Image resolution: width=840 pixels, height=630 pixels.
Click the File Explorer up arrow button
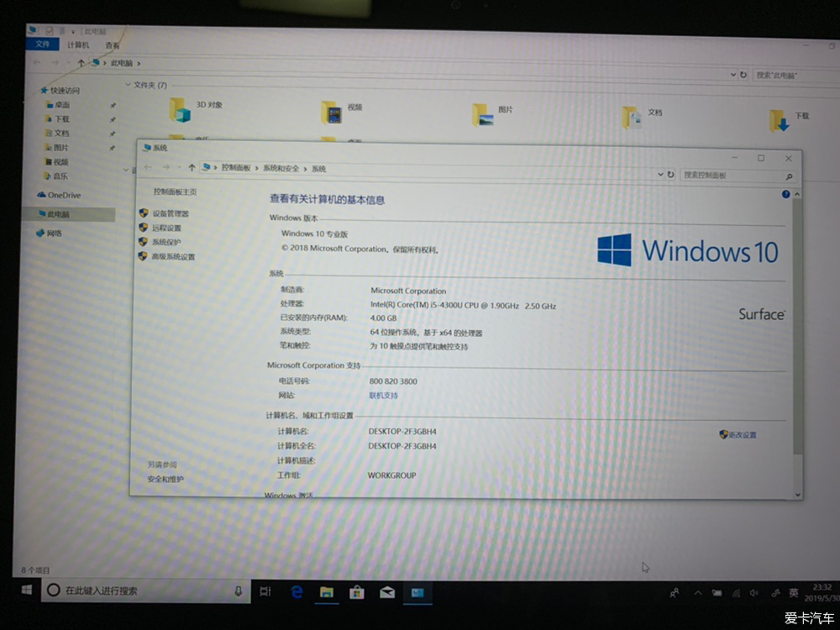tap(81, 63)
